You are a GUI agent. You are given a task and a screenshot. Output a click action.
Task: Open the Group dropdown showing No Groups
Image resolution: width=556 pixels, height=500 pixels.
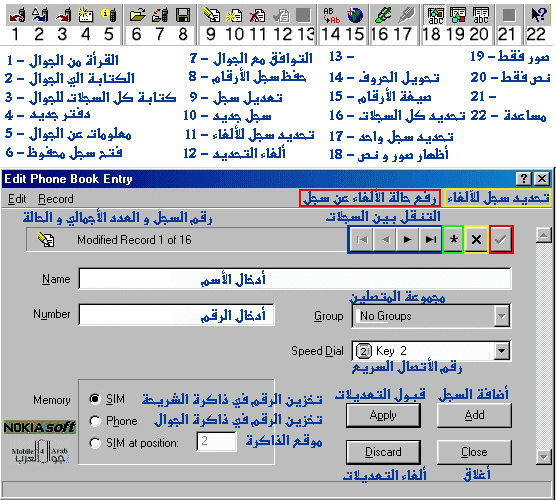click(x=502, y=316)
